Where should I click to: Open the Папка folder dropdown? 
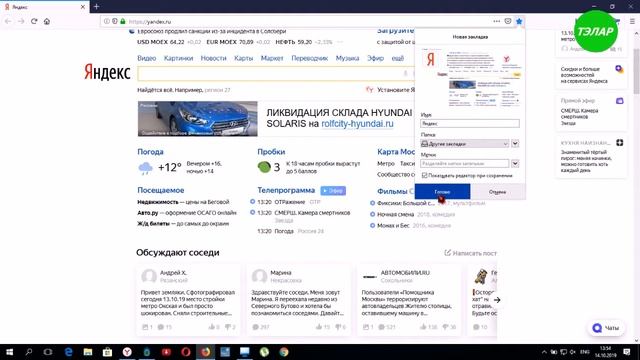[464, 144]
